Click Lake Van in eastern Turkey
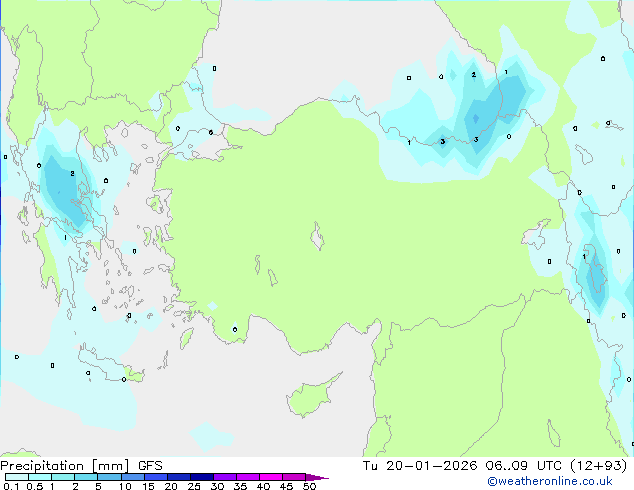The image size is (634, 490). tap(536, 234)
